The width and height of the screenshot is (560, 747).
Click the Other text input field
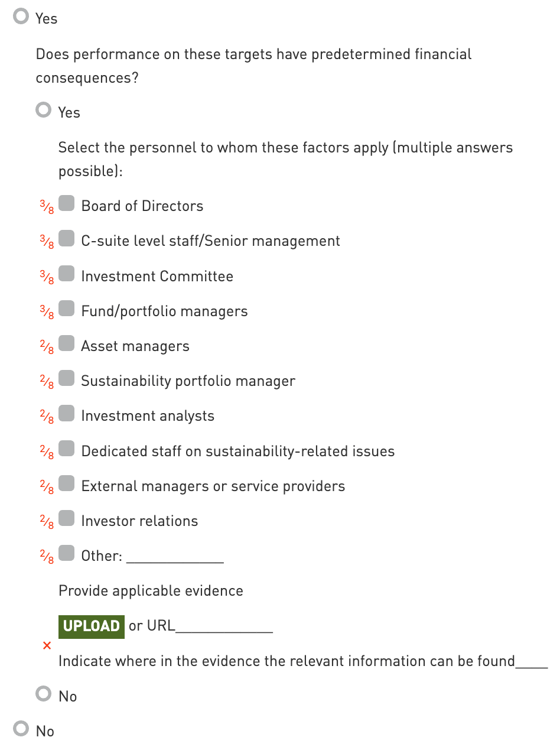point(175,556)
